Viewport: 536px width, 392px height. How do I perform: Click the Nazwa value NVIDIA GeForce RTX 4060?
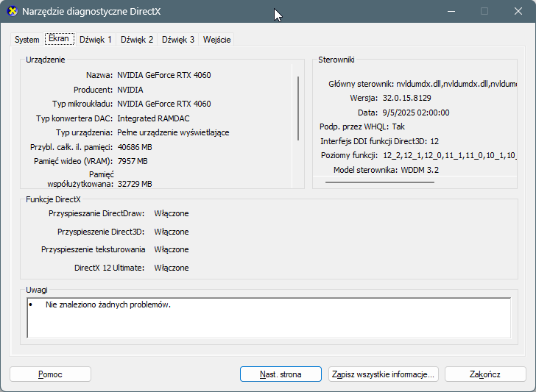click(163, 75)
